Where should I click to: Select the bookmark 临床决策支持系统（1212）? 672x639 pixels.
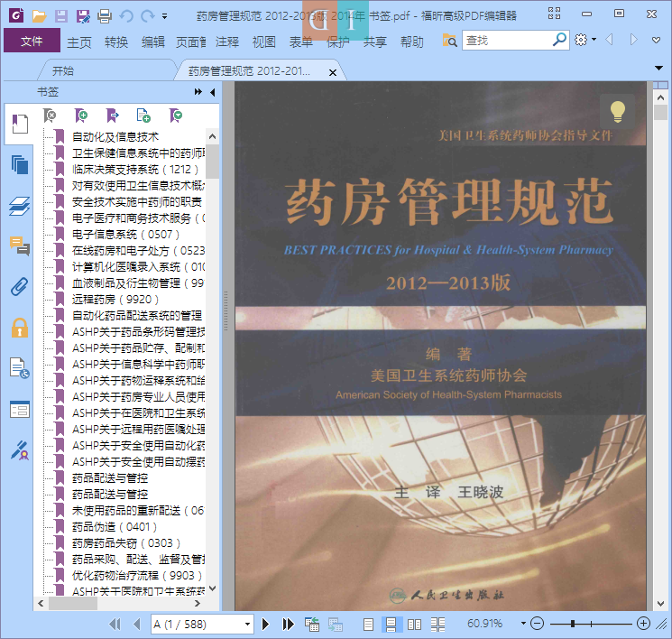135,170
